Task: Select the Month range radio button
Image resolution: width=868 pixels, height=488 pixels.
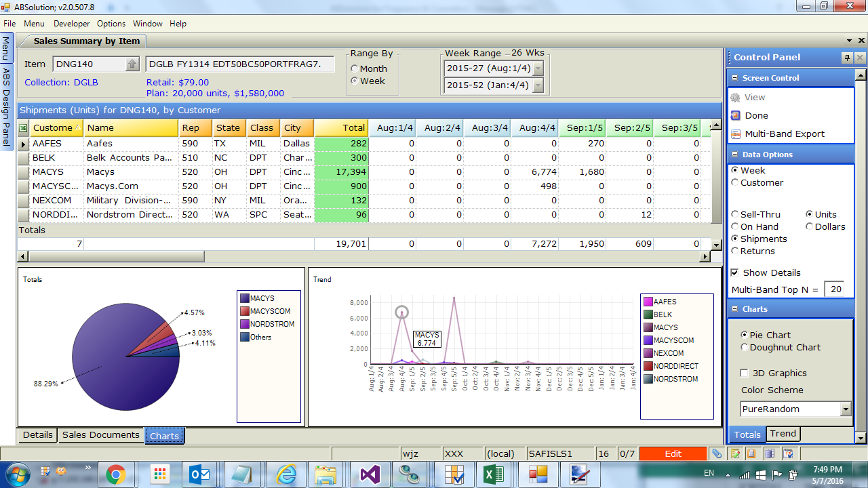Action: (355, 68)
